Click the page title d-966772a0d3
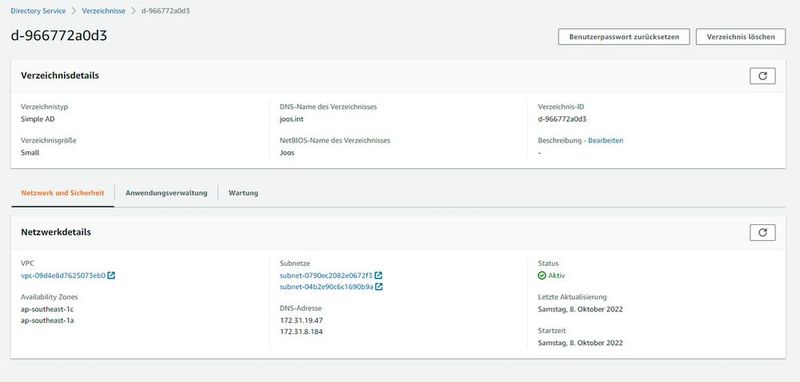800x382 pixels. (x=59, y=35)
